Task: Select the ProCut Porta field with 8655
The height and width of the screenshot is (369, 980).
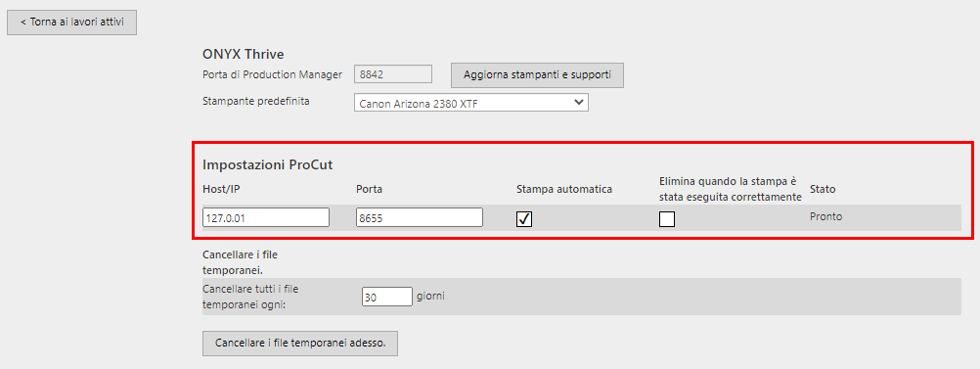Action: [419, 217]
